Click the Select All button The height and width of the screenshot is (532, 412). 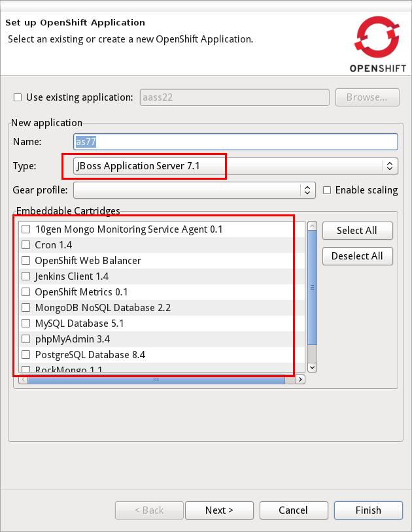click(357, 231)
